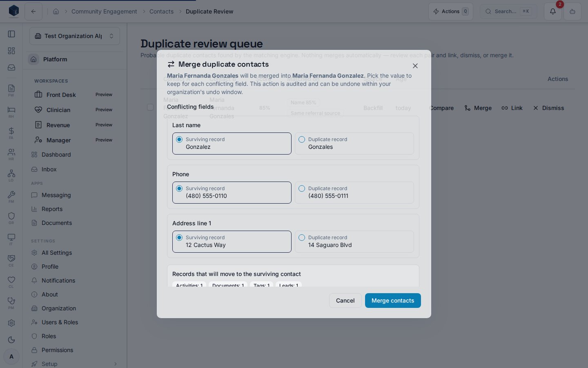Select Surviving record last name Gonzalez
Image resolution: width=588 pixels, height=368 pixels.
232,144
